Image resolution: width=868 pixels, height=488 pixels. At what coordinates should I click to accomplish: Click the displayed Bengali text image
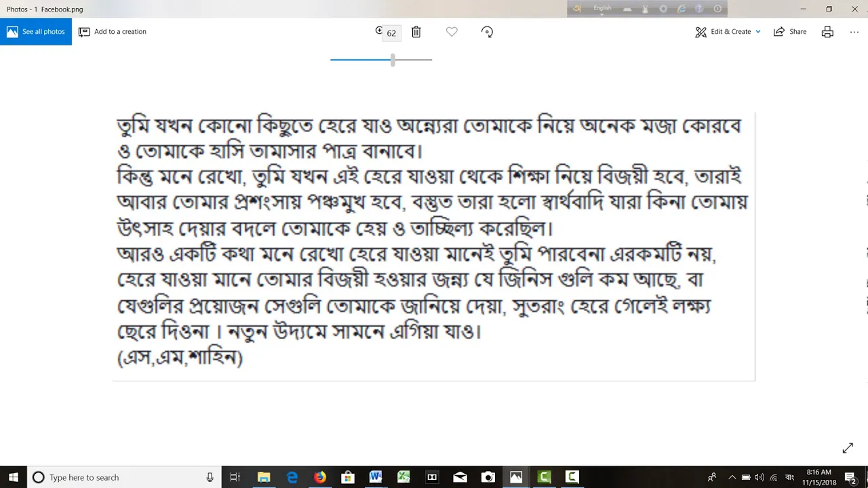(x=434, y=247)
